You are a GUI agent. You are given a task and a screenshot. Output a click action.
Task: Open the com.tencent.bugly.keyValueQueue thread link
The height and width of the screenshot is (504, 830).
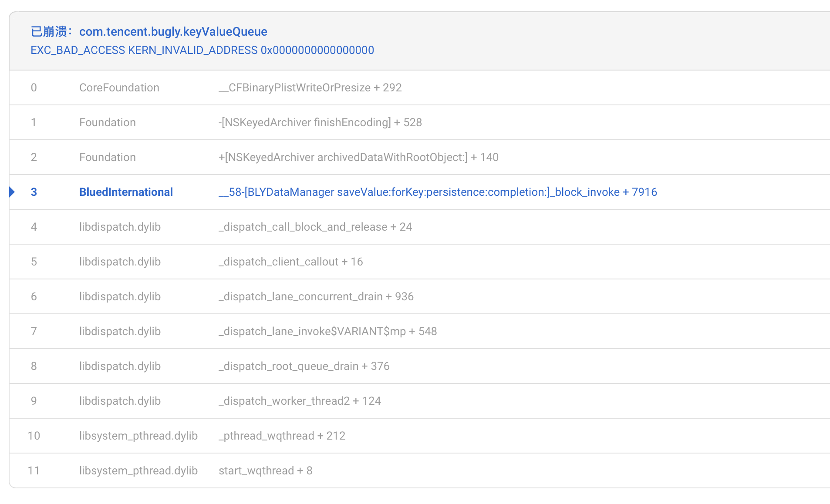pyautogui.click(x=173, y=31)
